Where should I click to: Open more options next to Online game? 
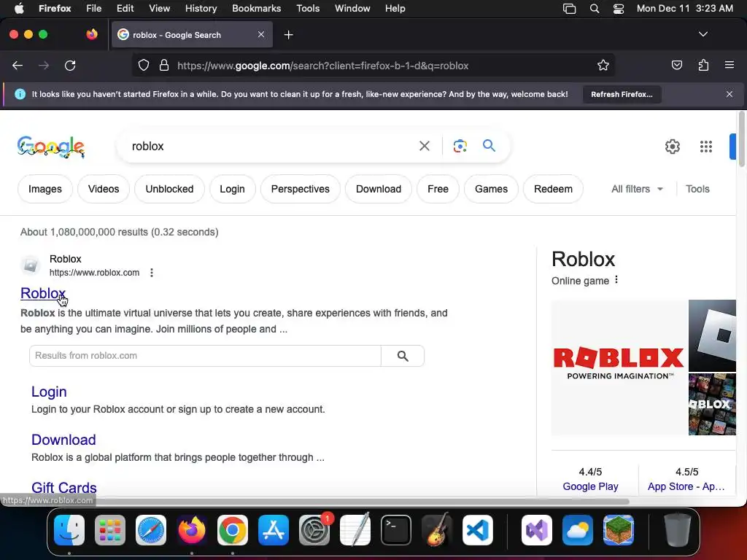[616, 279]
